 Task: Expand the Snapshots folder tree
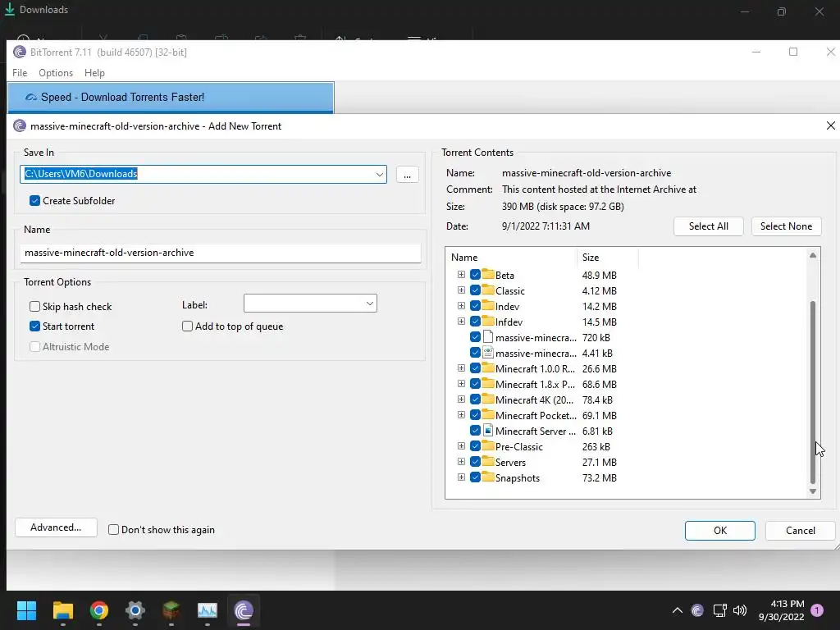click(461, 477)
